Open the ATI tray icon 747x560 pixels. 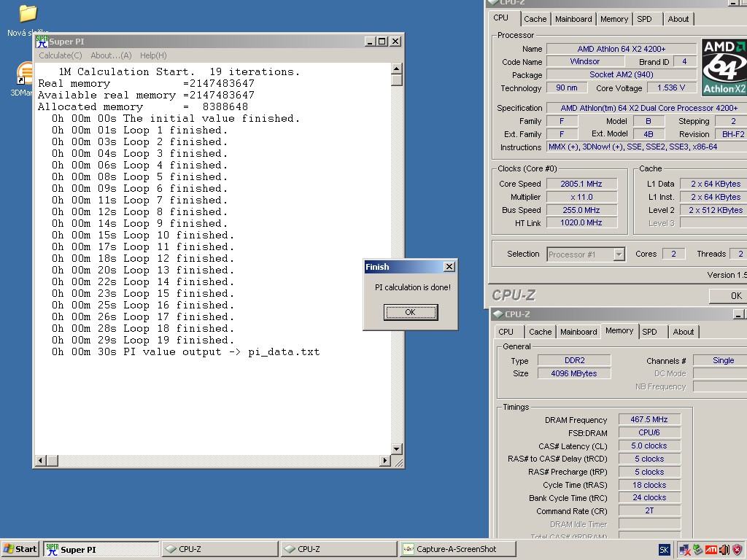coord(711,550)
